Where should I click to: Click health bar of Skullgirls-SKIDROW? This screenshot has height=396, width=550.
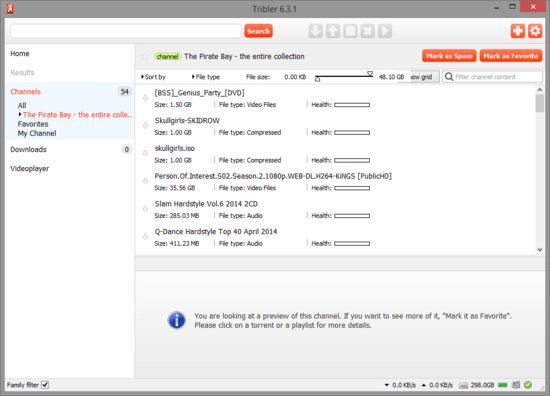click(x=352, y=133)
